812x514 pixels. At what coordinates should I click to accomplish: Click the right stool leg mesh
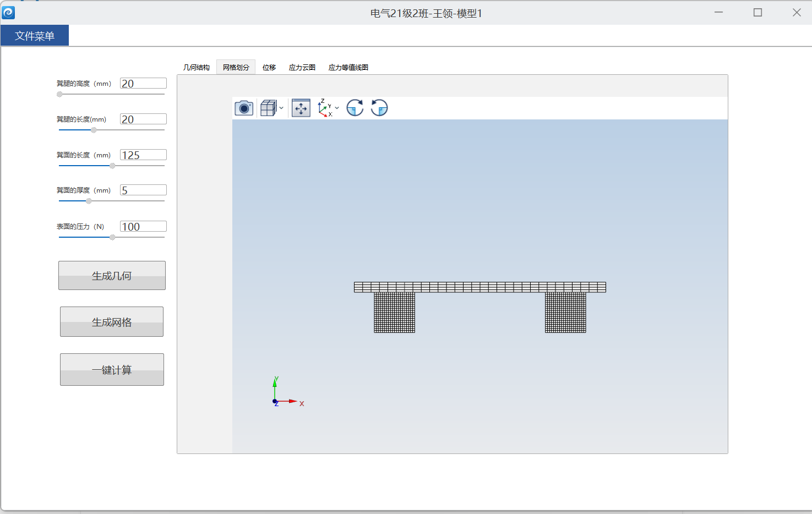(565, 313)
